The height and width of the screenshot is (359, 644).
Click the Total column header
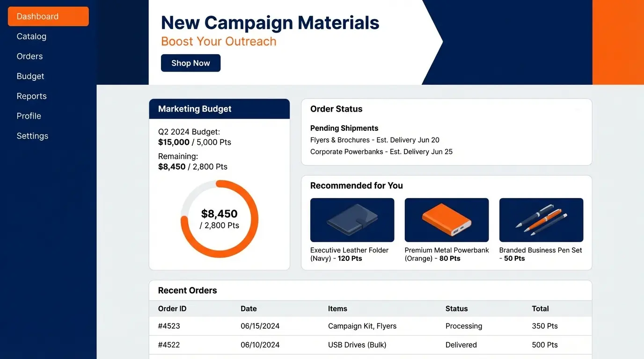point(540,309)
